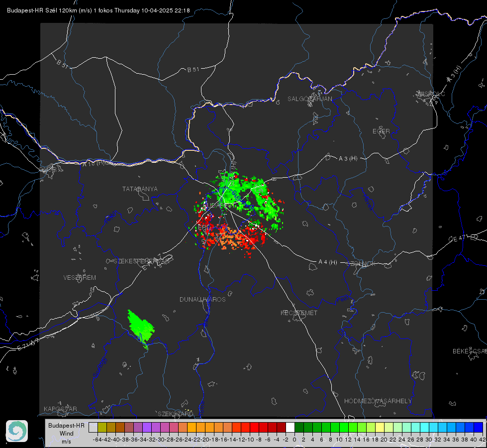Click the ERD town label
Screen dimensions: 487x448
coord(203,227)
